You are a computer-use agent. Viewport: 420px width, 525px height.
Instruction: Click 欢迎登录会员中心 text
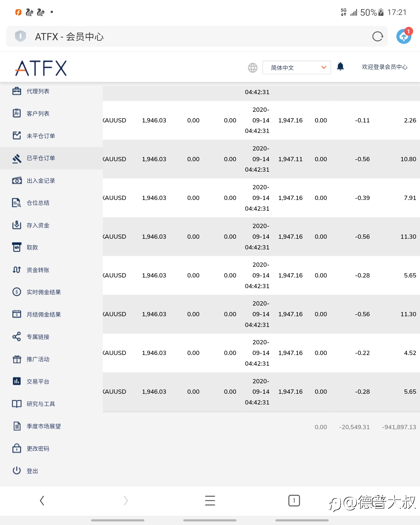point(384,67)
